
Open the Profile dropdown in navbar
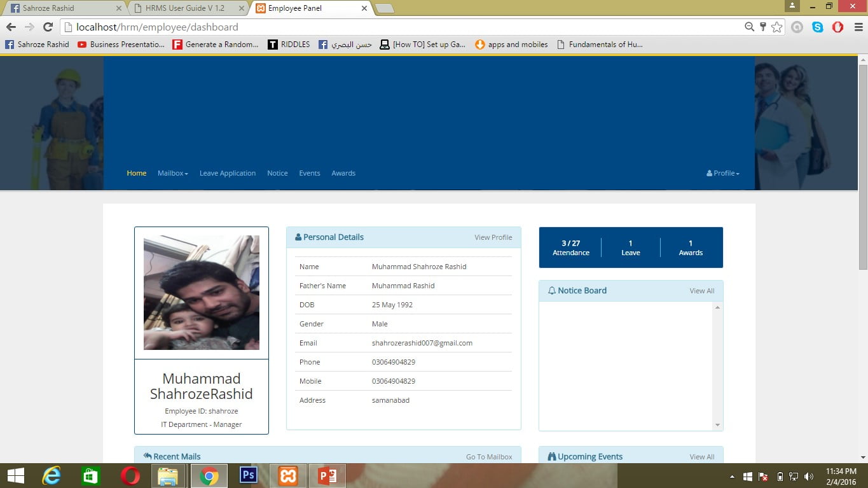pos(723,173)
